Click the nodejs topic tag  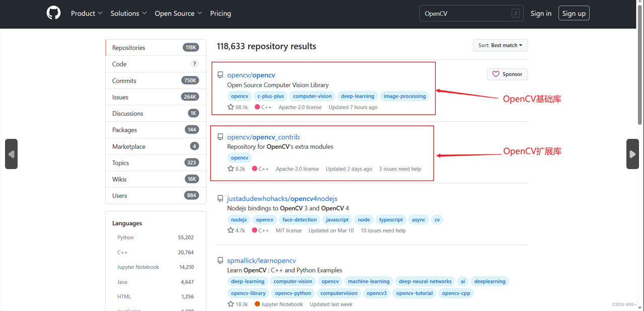[x=239, y=220]
